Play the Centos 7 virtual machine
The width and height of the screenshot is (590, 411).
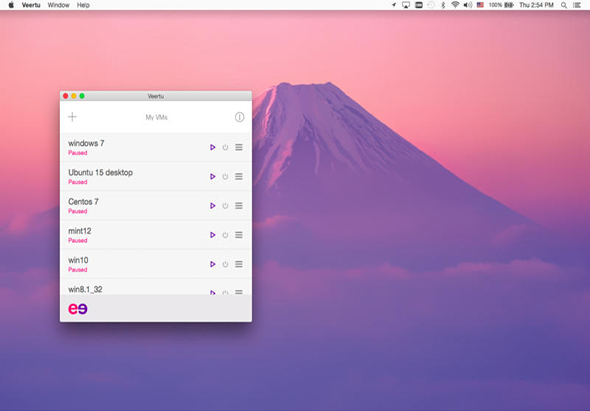213,206
